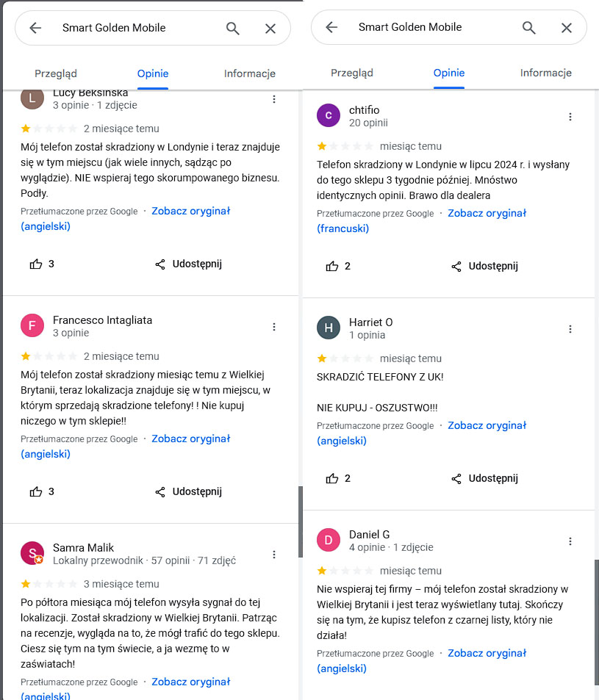Click the magnifier search icon in right panel

[x=529, y=28]
